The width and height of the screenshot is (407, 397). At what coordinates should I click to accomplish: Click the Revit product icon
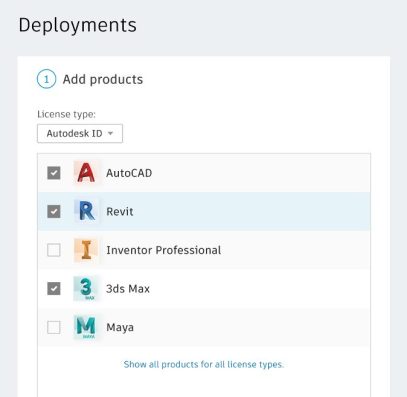[x=86, y=211]
